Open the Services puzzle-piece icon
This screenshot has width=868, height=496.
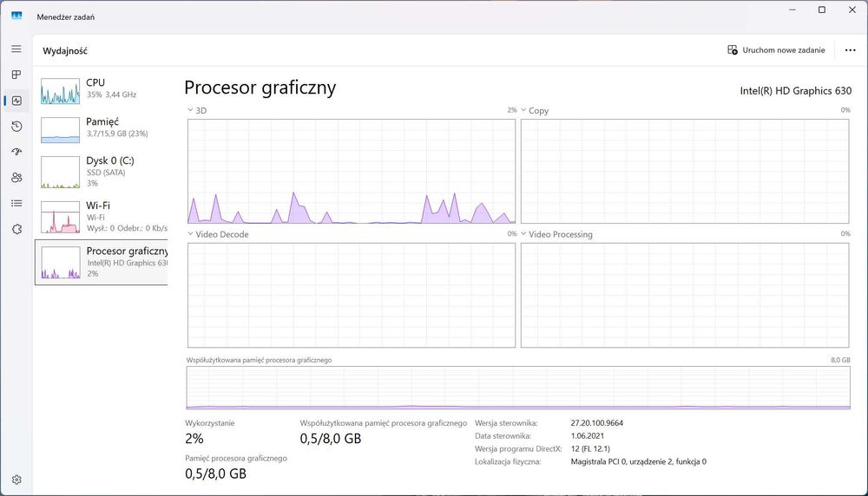point(16,229)
